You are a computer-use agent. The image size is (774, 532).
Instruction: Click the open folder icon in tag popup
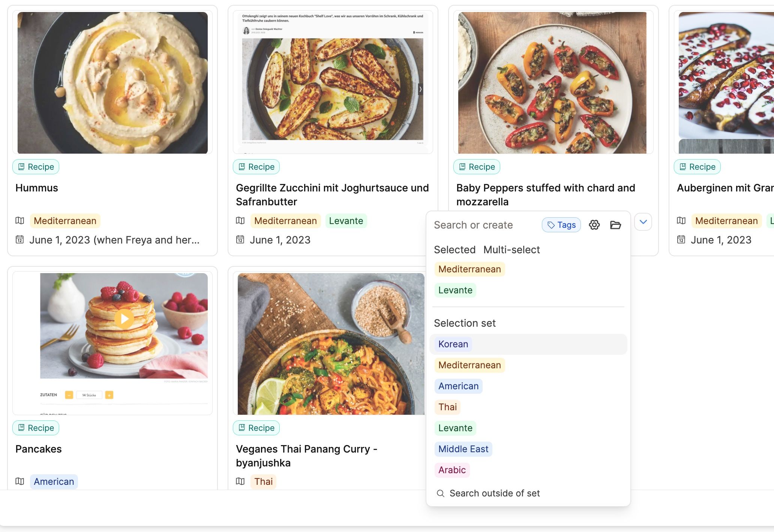point(615,225)
